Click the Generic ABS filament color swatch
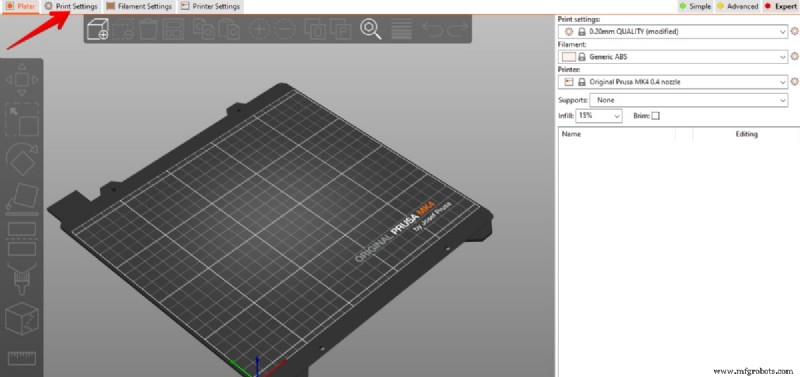 (x=568, y=57)
